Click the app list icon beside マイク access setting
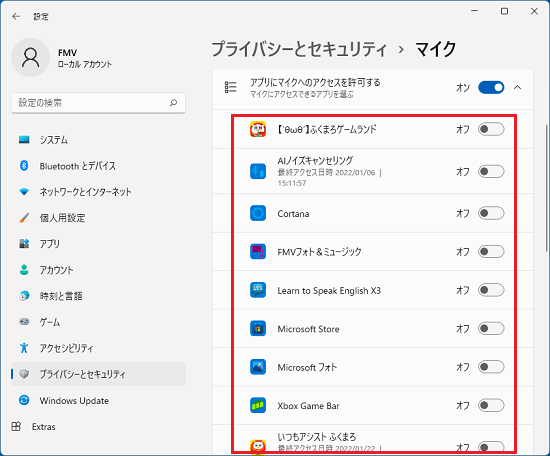Image resolution: width=550 pixels, height=456 pixels. pyautogui.click(x=230, y=87)
